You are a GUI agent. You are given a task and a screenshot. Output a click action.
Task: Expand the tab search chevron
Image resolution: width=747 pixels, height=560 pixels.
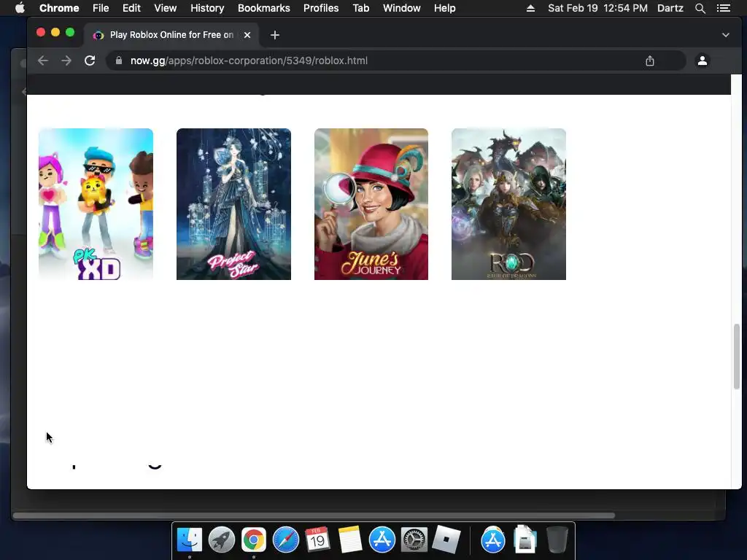(x=726, y=35)
